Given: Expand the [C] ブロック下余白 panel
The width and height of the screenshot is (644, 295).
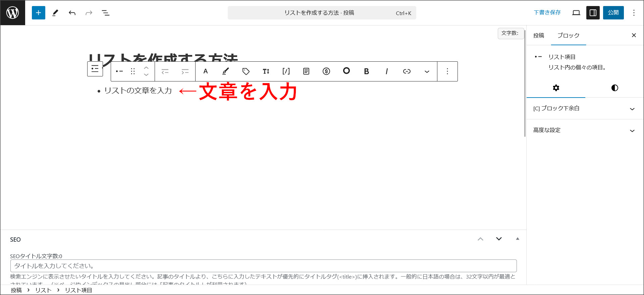Looking at the screenshot, I should [585, 109].
